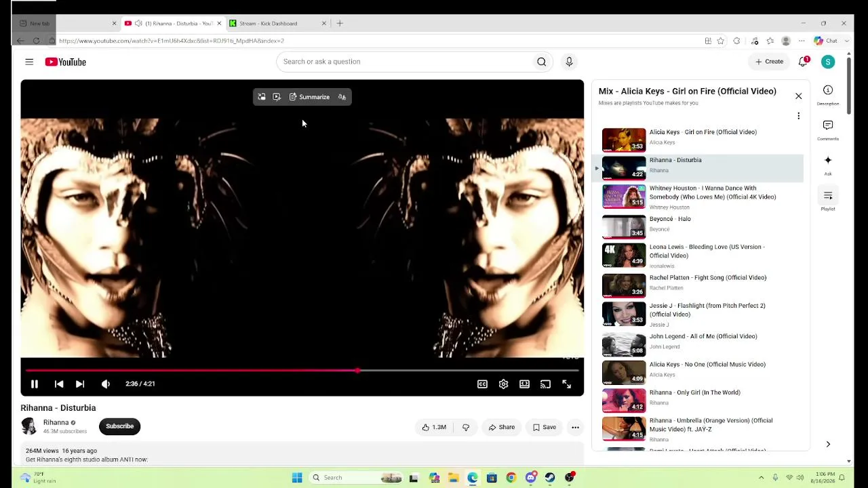
Task: Switch to the New tab browser tab
Action: click(x=68, y=23)
